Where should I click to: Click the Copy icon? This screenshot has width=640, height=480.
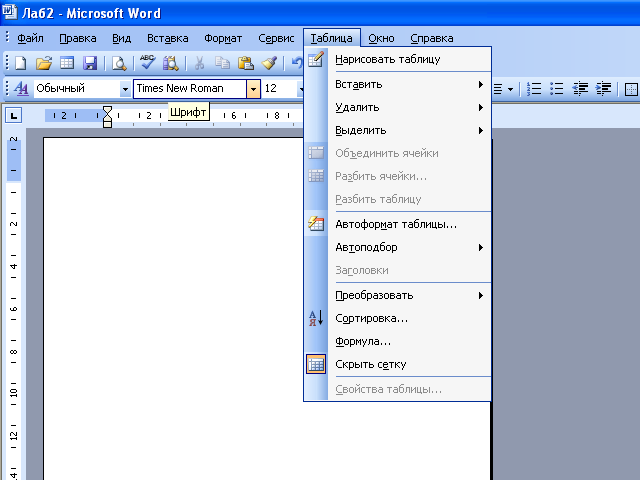(222, 63)
